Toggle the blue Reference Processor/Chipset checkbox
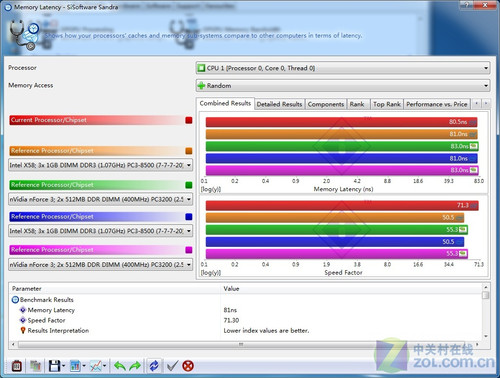The width and height of the screenshot is (500, 378). (189, 217)
